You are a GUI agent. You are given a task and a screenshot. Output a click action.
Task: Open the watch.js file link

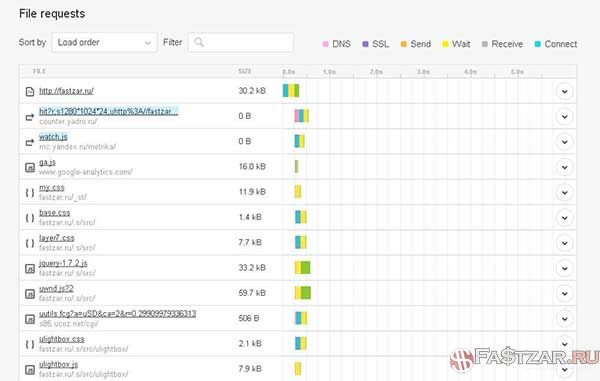(53, 137)
